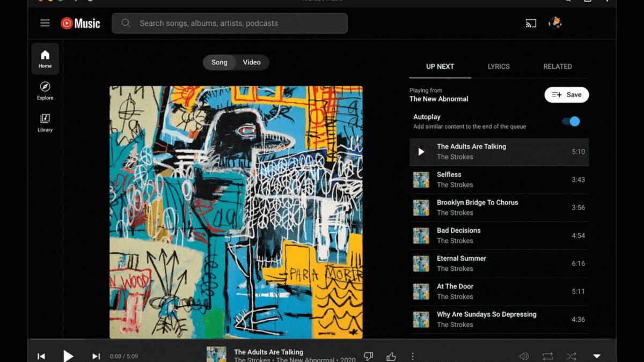The height and width of the screenshot is (362, 644).
Task: Open the Explore sidebar page
Action: point(45,91)
